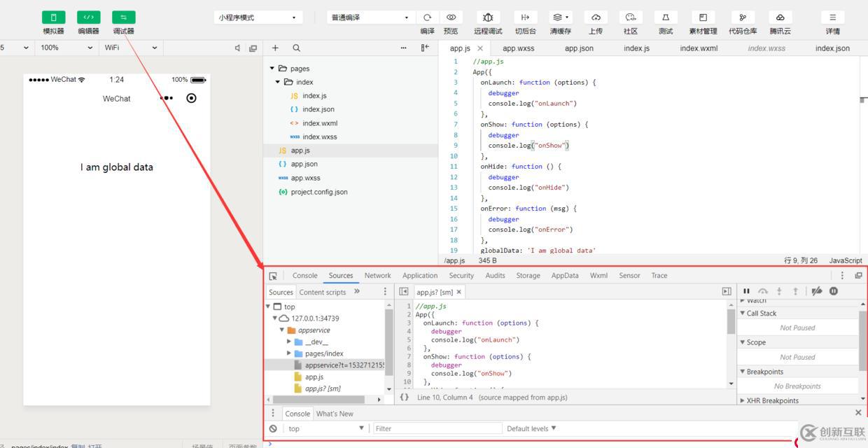Image resolution: width=868 pixels, height=448 pixels.
Task: Switch to the Network devtools tab
Action: 377,276
